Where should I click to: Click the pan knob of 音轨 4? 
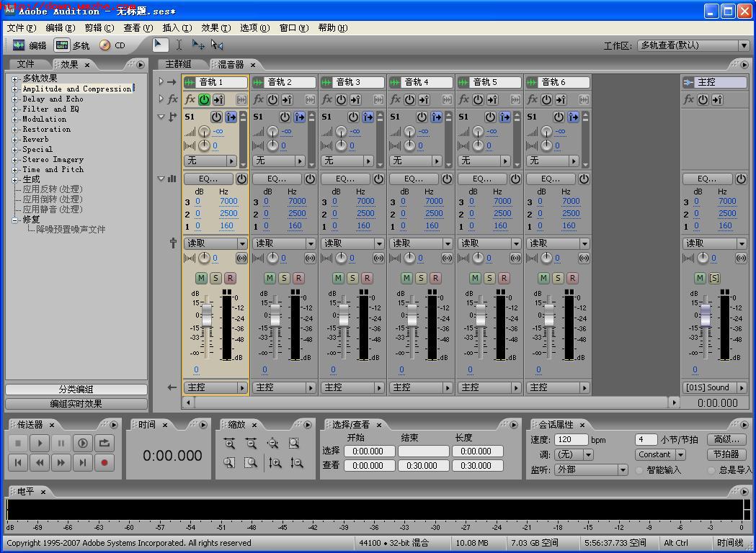point(409,258)
